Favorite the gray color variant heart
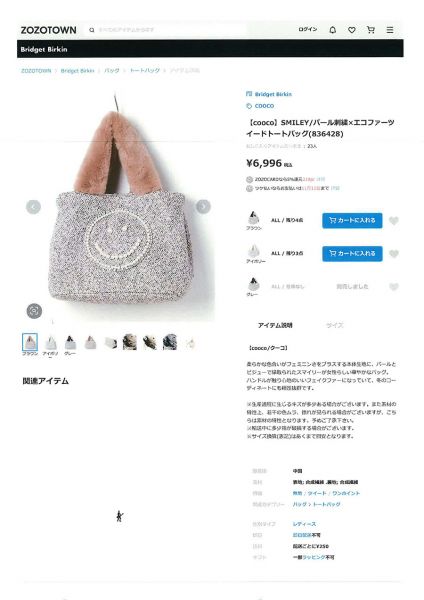The width and height of the screenshot is (424, 600). tap(394, 287)
